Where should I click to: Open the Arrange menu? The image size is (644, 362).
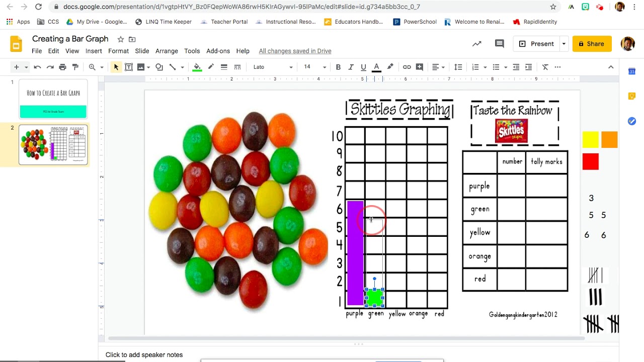coord(167,51)
